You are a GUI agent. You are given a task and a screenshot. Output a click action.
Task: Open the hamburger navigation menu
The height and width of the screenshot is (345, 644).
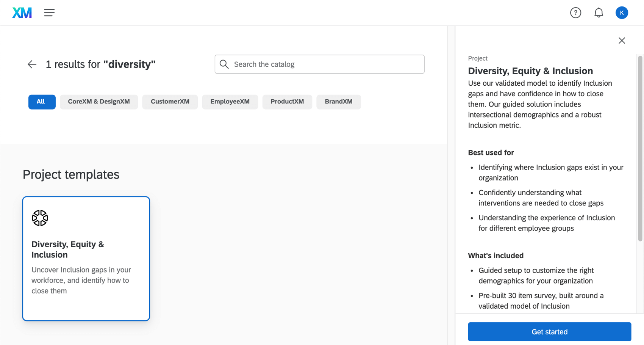tap(49, 13)
